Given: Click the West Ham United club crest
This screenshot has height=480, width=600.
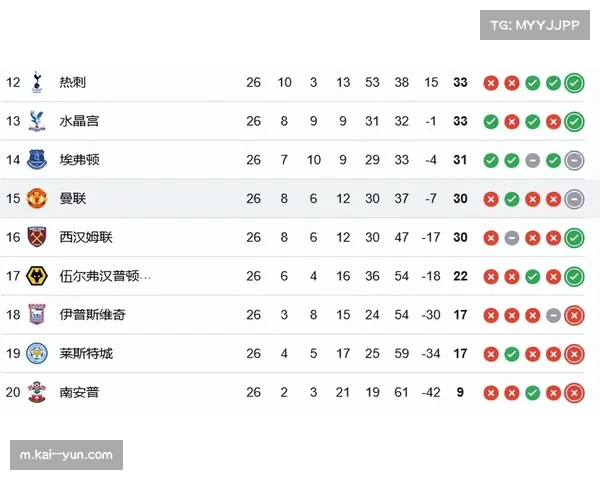Looking at the screenshot, I should tap(38, 238).
